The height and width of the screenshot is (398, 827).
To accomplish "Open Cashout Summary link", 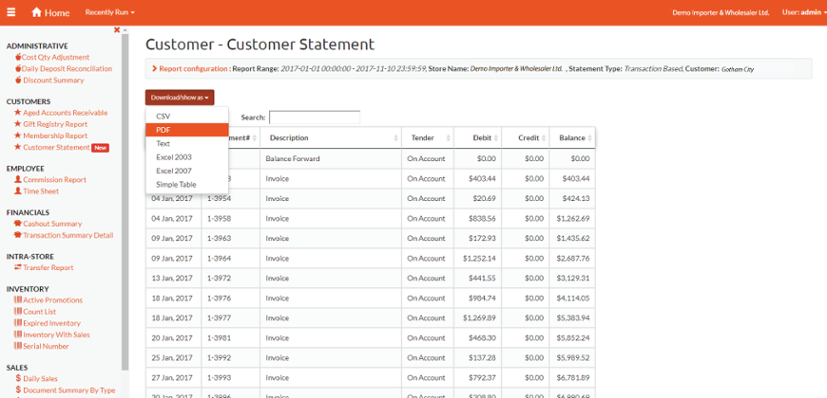I will [x=53, y=224].
